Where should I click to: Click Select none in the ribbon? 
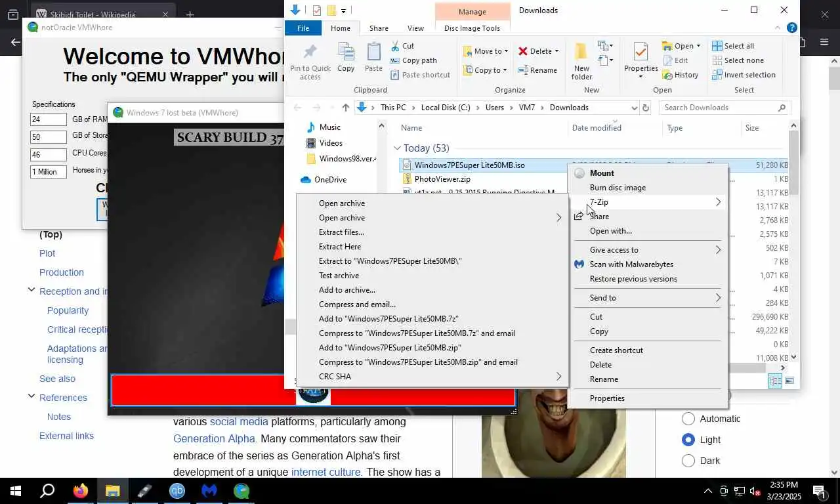click(x=738, y=60)
